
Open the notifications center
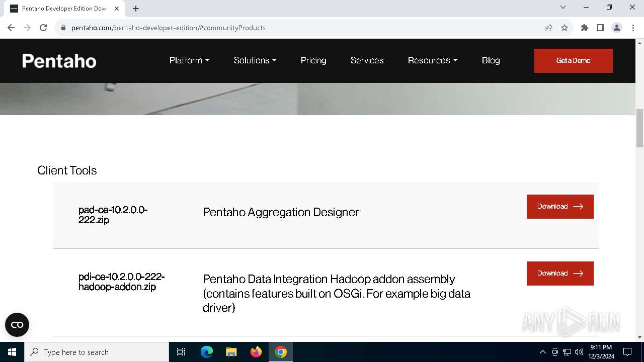(627, 352)
